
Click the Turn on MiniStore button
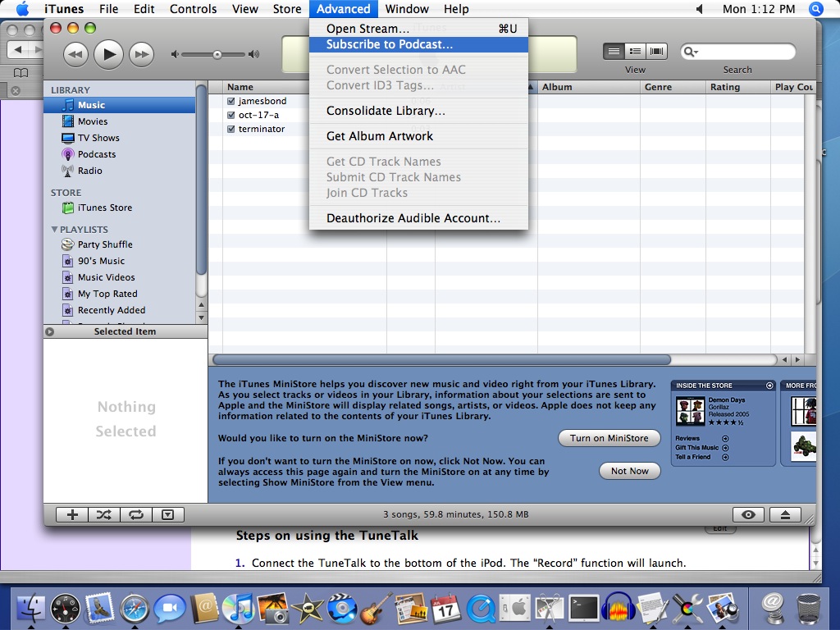click(609, 438)
